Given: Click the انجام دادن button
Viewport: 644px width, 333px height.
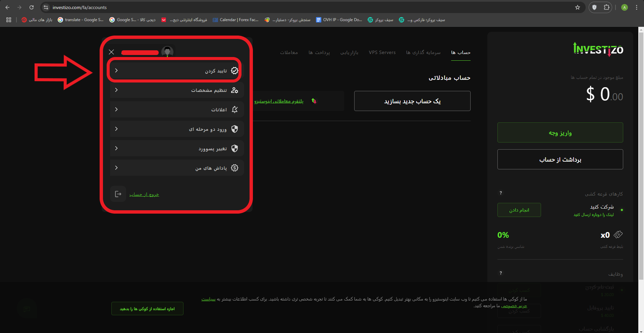Looking at the screenshot, I should 519,210.
